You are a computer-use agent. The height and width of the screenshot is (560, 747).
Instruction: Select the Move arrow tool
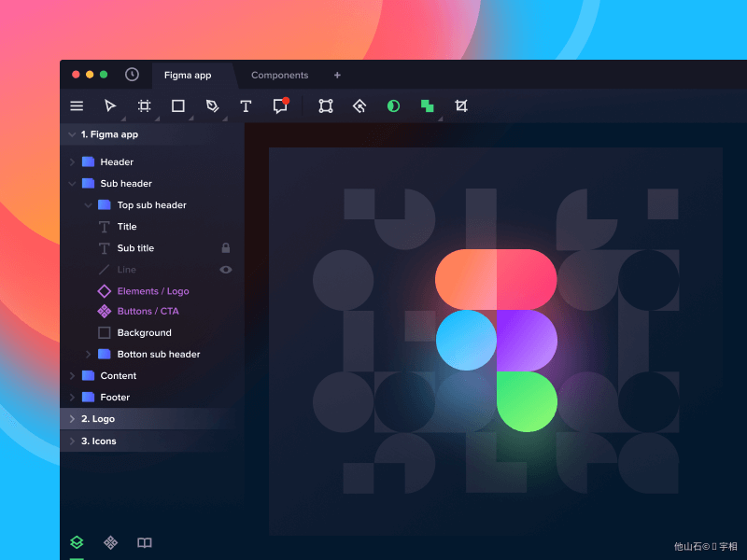point(110,105)
